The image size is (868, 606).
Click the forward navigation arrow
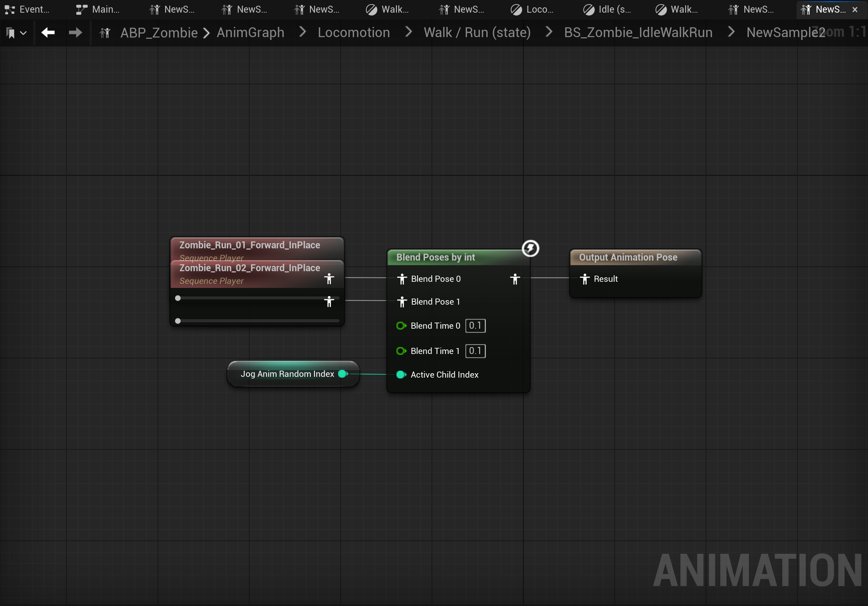[75, 33]
